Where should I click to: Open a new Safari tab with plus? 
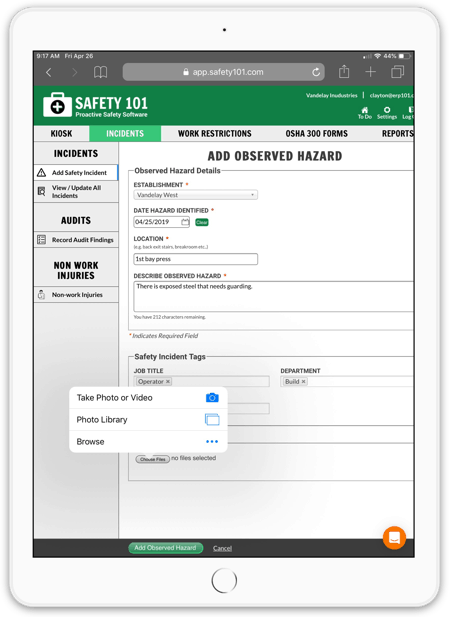[370, 72]
